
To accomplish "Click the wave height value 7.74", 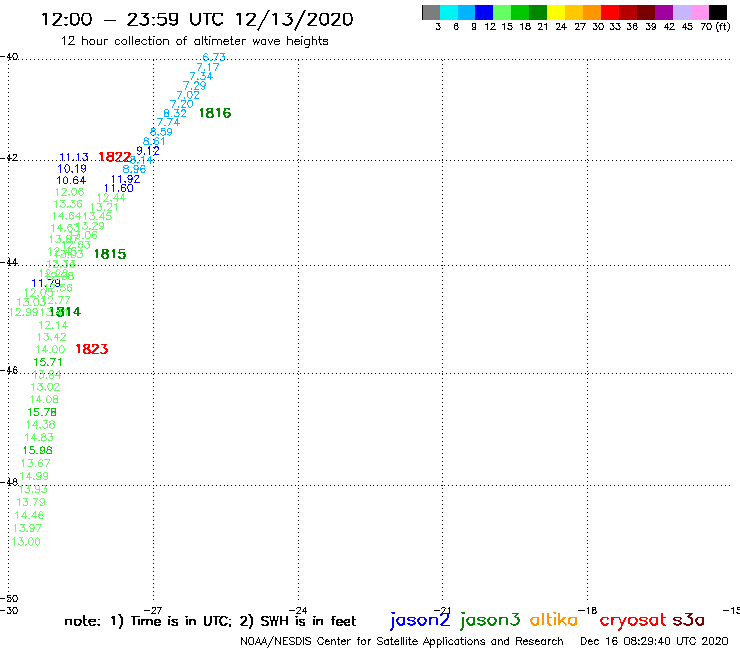I will point(168,122).
